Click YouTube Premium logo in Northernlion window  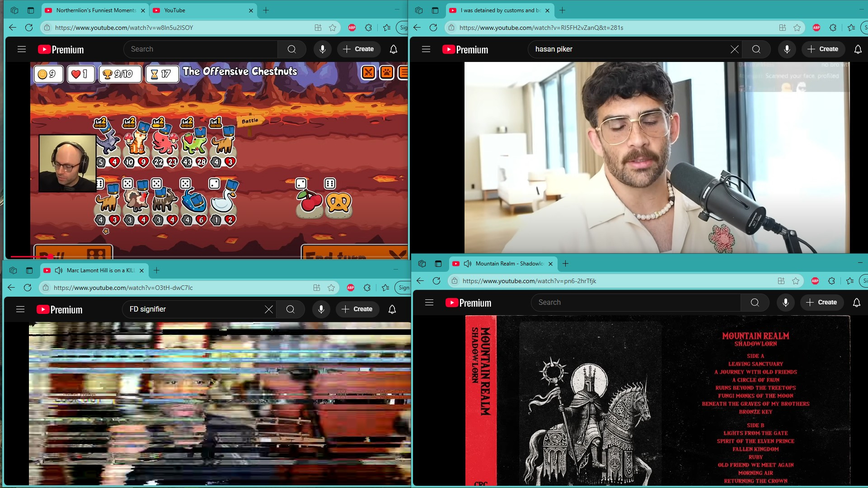pos(61,49)
